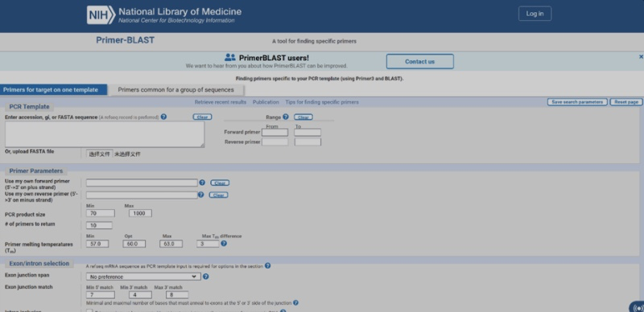Screen dimensions: 644x312
Task: Clear the FASTA sequence box
Action: pos(203,117)
